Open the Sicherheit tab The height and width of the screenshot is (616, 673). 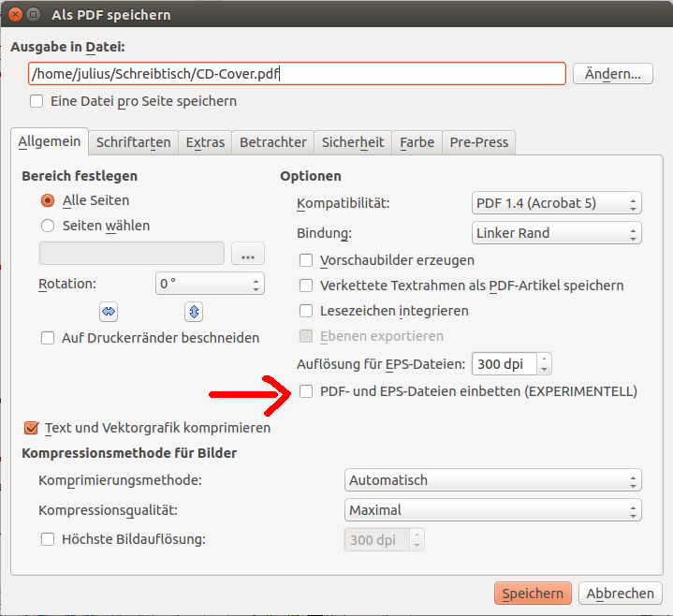(353, 142)
